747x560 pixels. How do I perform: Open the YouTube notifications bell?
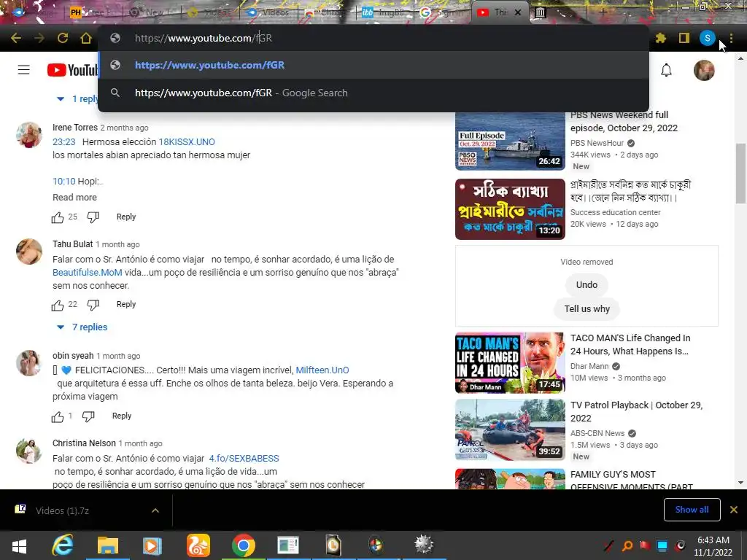click(x=667, y=70)
